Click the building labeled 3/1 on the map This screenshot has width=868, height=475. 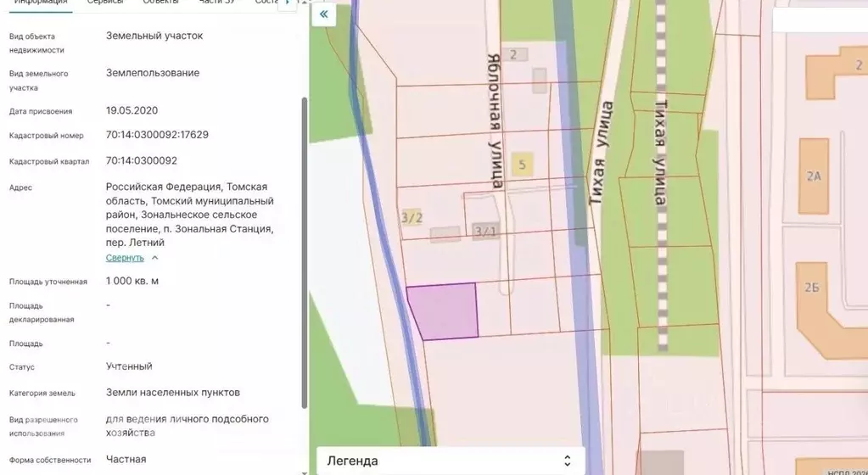(485, 232)
